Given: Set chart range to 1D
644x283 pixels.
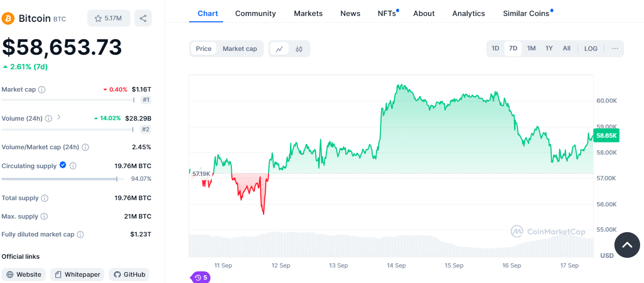Looking at the screenshot, I should pos(495,48).
